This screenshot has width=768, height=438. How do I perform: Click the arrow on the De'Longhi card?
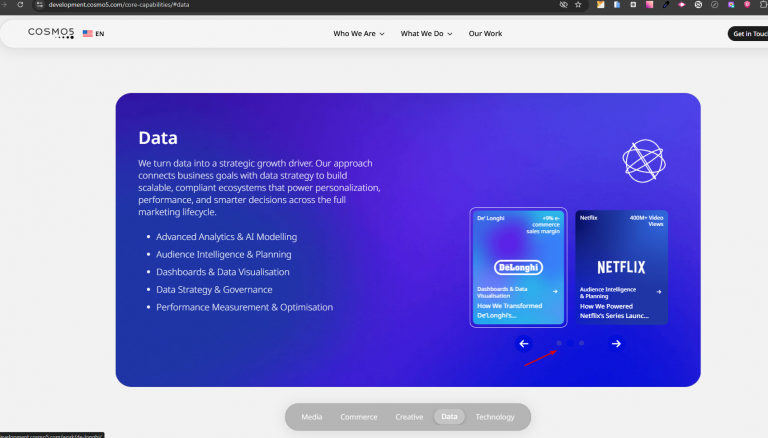pyautogui.click(x=555, y=292)
